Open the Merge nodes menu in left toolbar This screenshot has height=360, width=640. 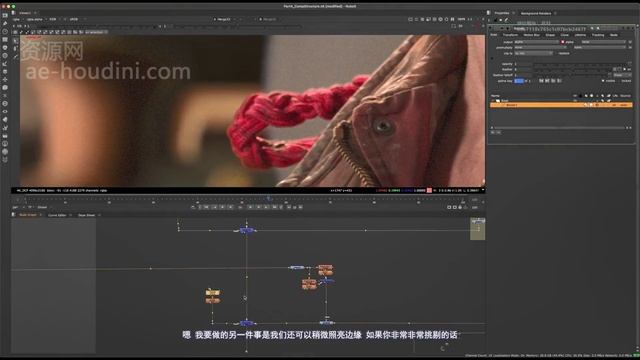tap(5, 71)
